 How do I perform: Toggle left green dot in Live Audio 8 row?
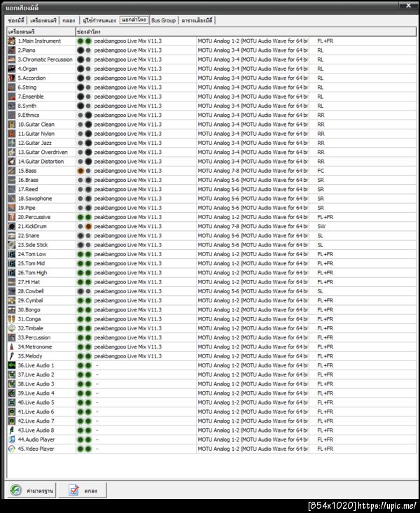[80, 430]
